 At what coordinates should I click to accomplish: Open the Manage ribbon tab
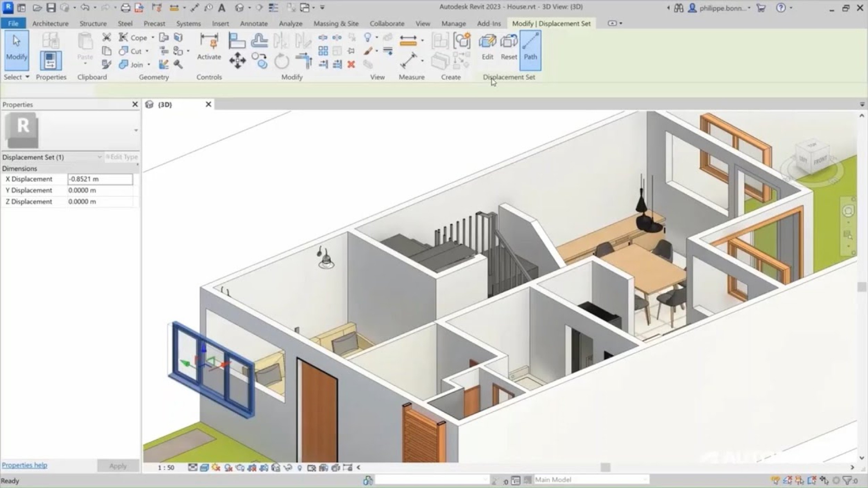(x=454, y=23)
